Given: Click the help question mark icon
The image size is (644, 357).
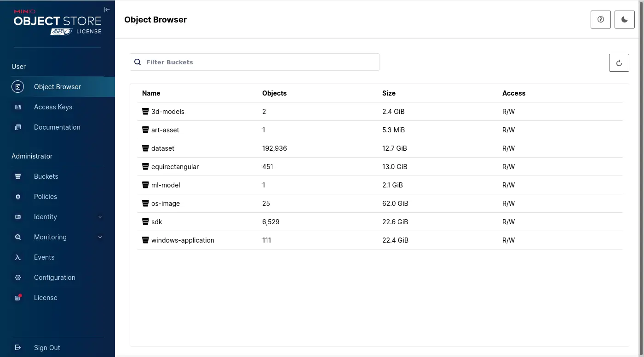Looking at the screenshot, I should pyautogui.click(x=600, y=20).
